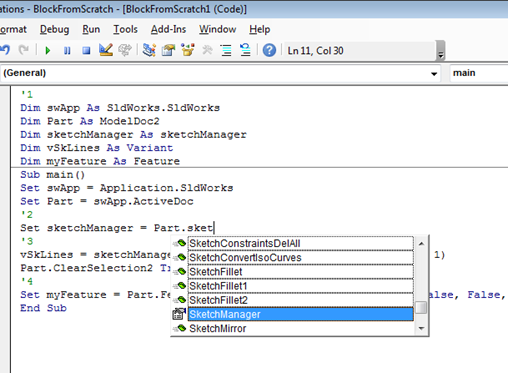The height and width of the screenshot is (373, 508).
Task: Open the Properties Window icon
Action: [168, 50]
